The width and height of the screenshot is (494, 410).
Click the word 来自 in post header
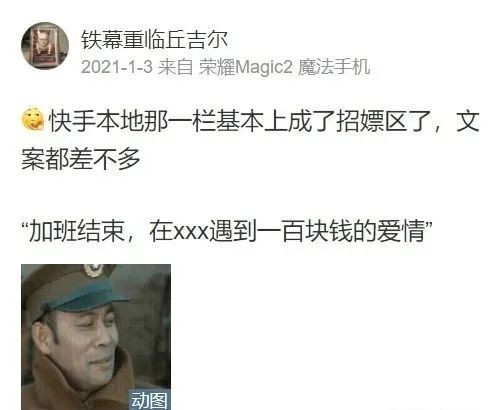176,67
